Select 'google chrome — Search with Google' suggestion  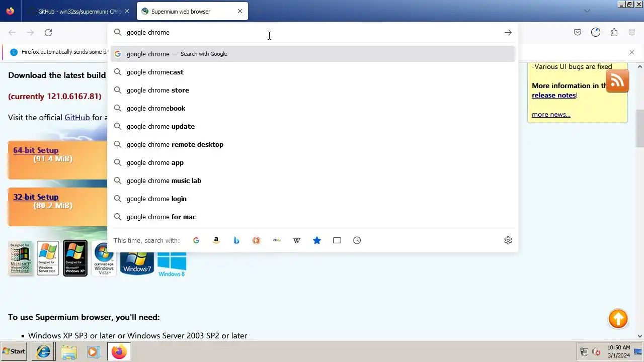click(312, 54)
